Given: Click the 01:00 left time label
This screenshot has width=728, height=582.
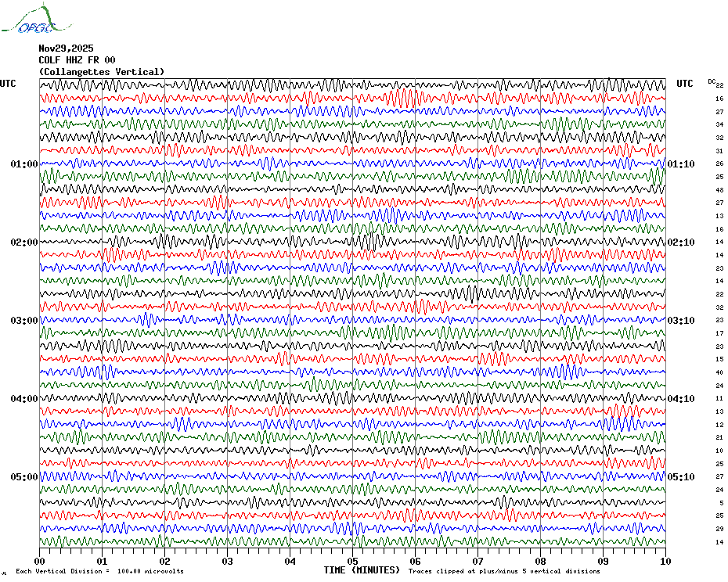Looking at the screenshot, I should [x=24, y=163].
